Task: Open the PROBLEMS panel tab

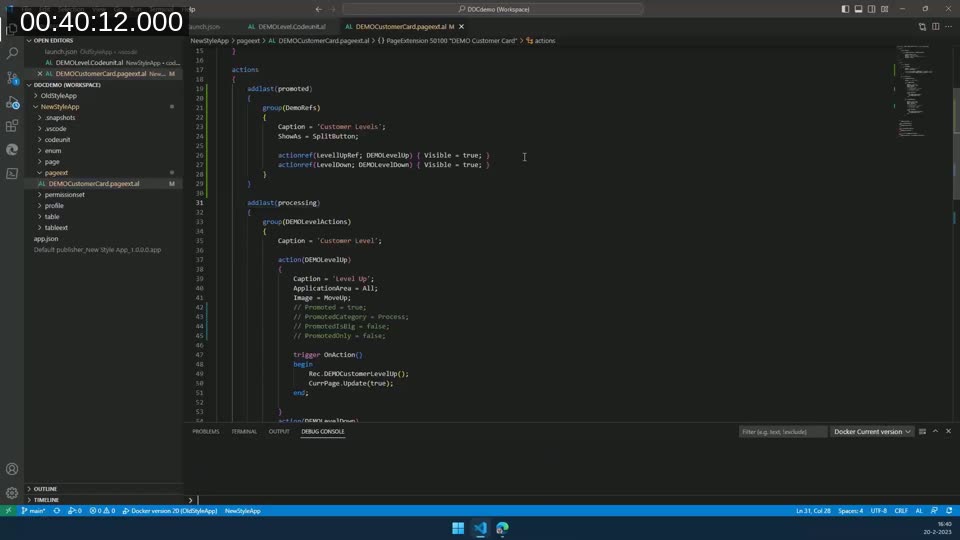Action: [x=206, y=432]
